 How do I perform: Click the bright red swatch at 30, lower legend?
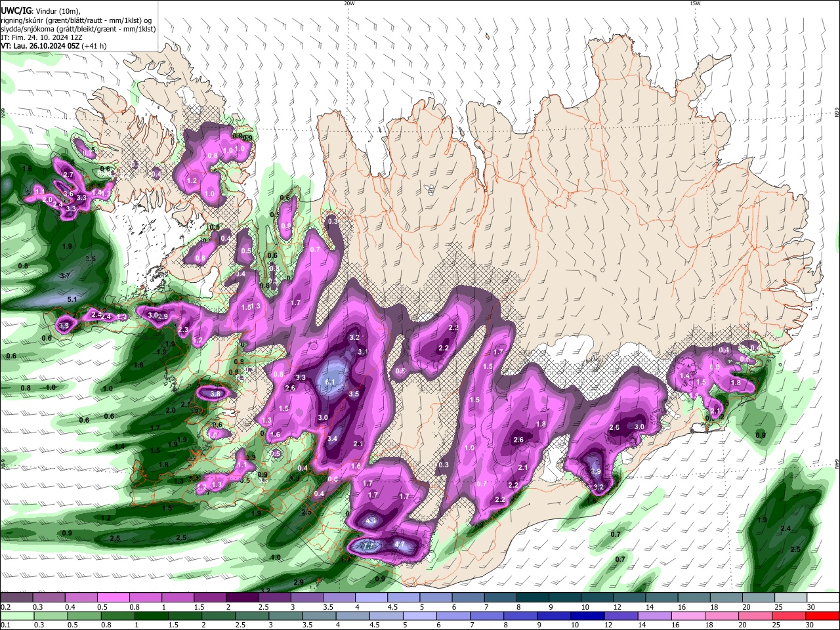(x=823, y=616)
